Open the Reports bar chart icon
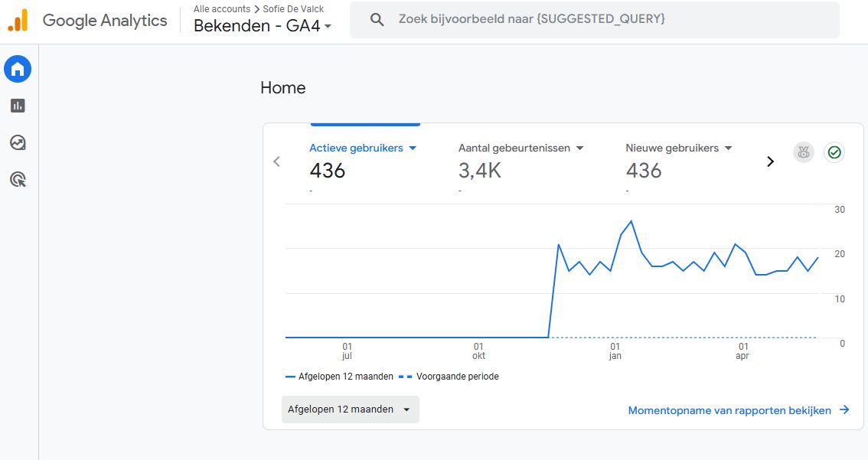The width and height of the screenshot is (868, 460). [x=18, y=106]
